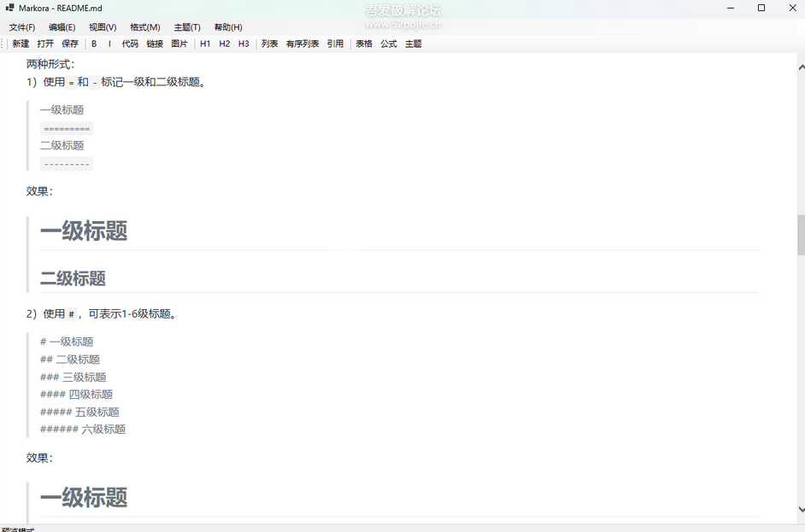This screenshot has height=532, width=805.
Task: Click the scrollbar up arrow
Action: [801, 67]
